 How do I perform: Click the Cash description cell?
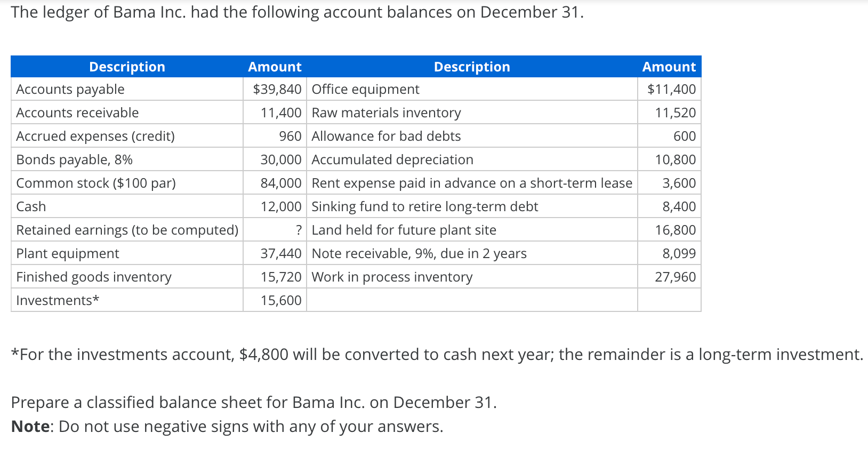[x=31, y=206]
